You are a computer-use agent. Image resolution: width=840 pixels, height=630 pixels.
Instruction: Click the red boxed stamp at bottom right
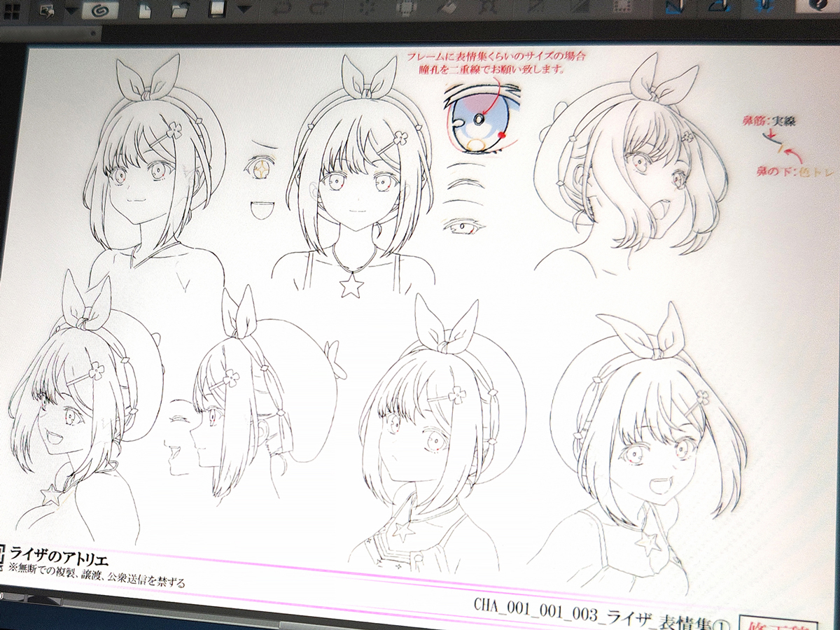pos(778,624)
